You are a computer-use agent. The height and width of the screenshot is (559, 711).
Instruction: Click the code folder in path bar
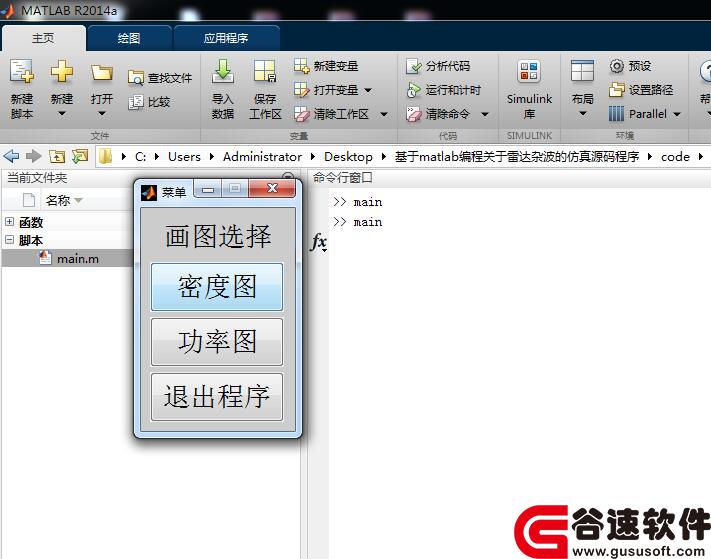(675, 156)
